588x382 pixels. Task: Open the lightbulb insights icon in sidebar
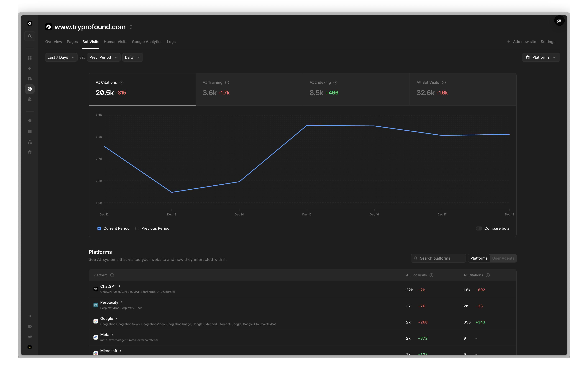(30, 121)
